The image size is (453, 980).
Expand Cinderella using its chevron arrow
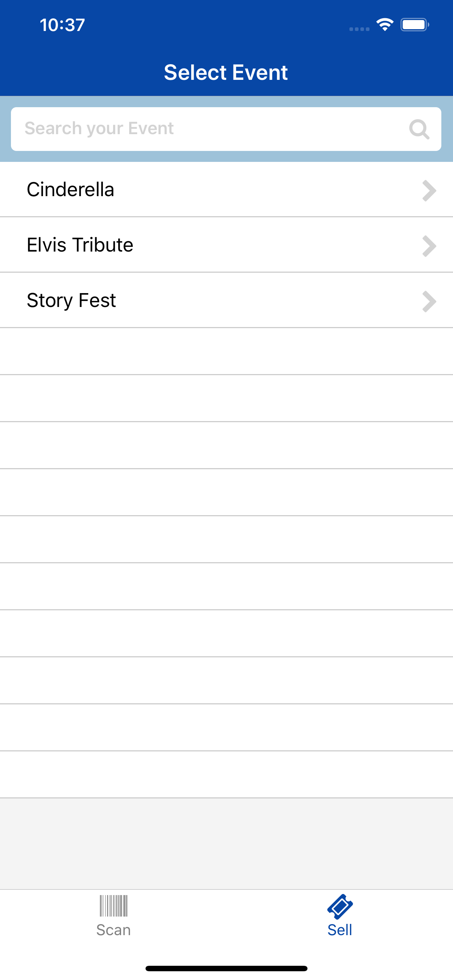point(429,190)
